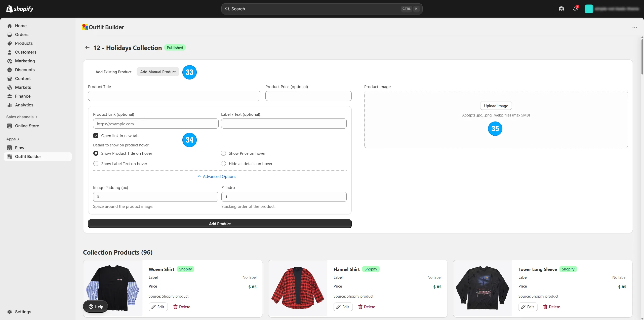This screenshot has height=320, width=644.
Task: Select Hide all details on hover
Action: coord(223,164)
